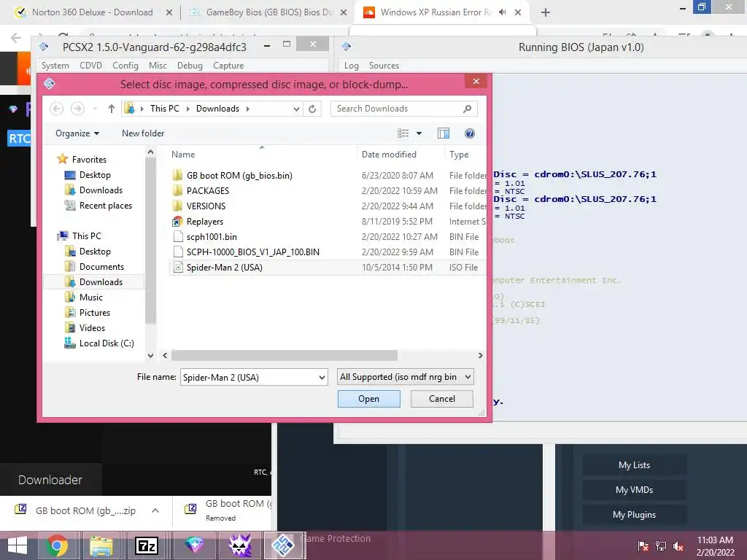The width and height of the screenshot is (747, 560).
Task: Select the Replayers internet shortcut
Action: [x=205, y=222]
